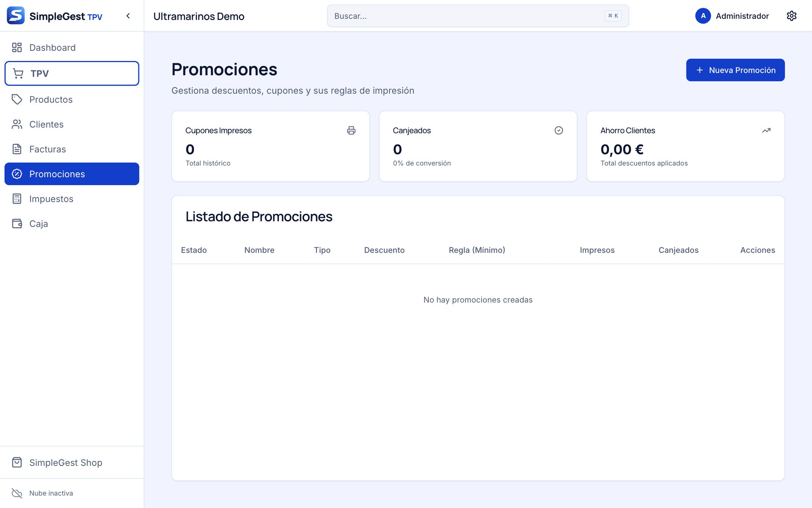Click the trend icon in Ahorro Clientes
The image size is (812, 508).
(x=766, y=130)
